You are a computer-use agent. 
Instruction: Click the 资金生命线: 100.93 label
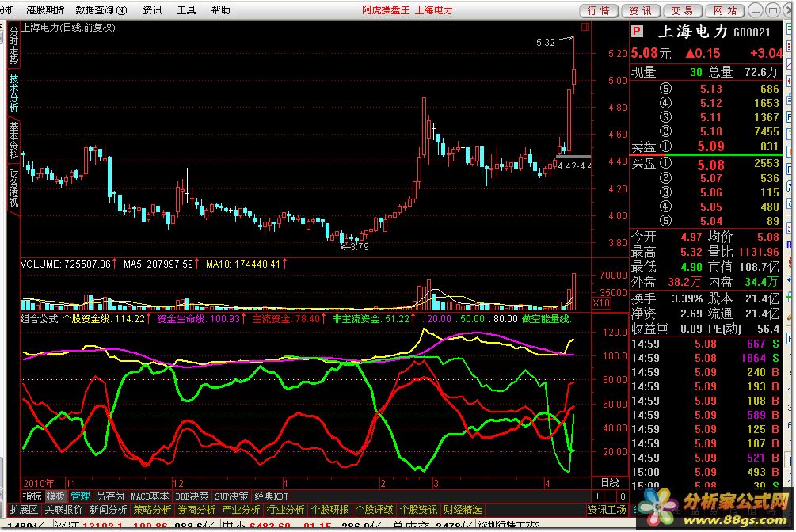(x=199, y=319)
